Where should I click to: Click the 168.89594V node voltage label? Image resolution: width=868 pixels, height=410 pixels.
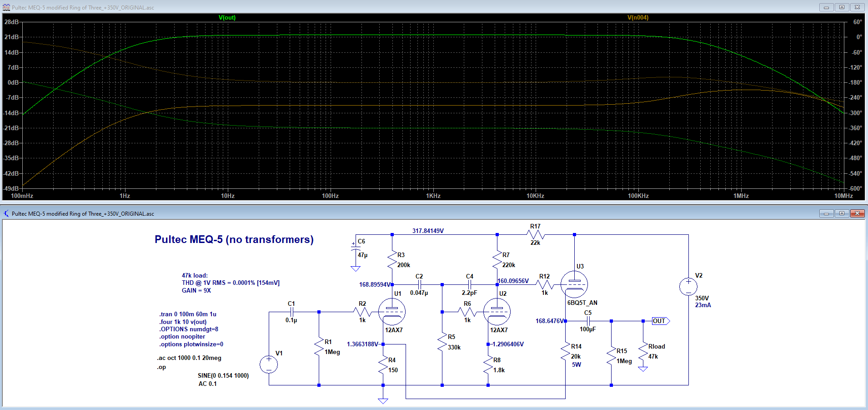pos(375,284)
